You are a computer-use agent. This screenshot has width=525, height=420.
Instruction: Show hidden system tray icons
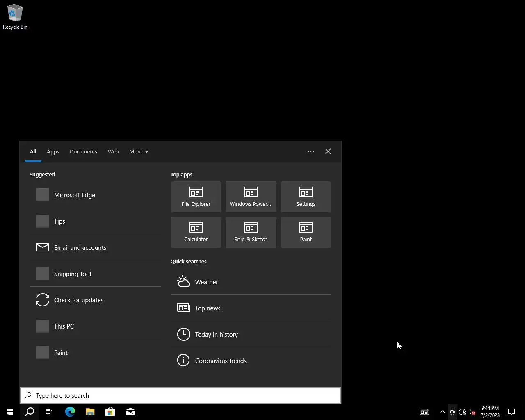tap(443, 412)
